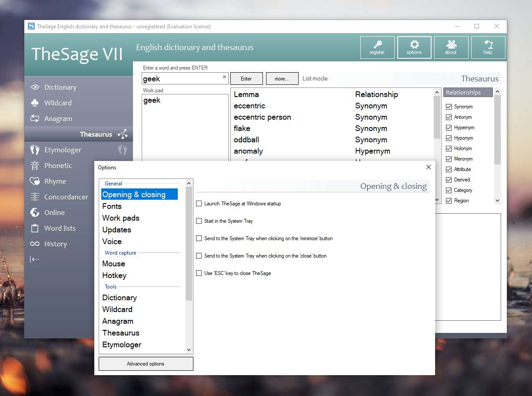Screen dimensions: 532x396
Task: Click the Word lists clipboard icon
Action: coord(35,228)
